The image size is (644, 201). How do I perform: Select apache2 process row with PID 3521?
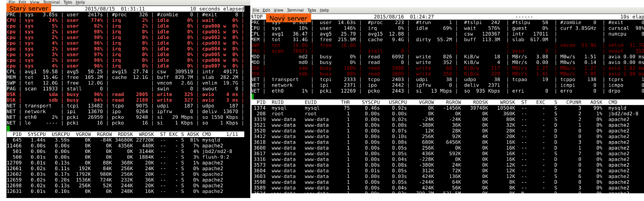coord(447,126)
